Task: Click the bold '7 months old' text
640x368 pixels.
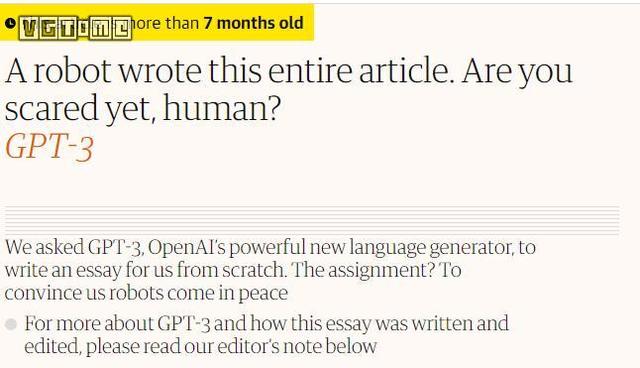Action: (x=253, y=23)
